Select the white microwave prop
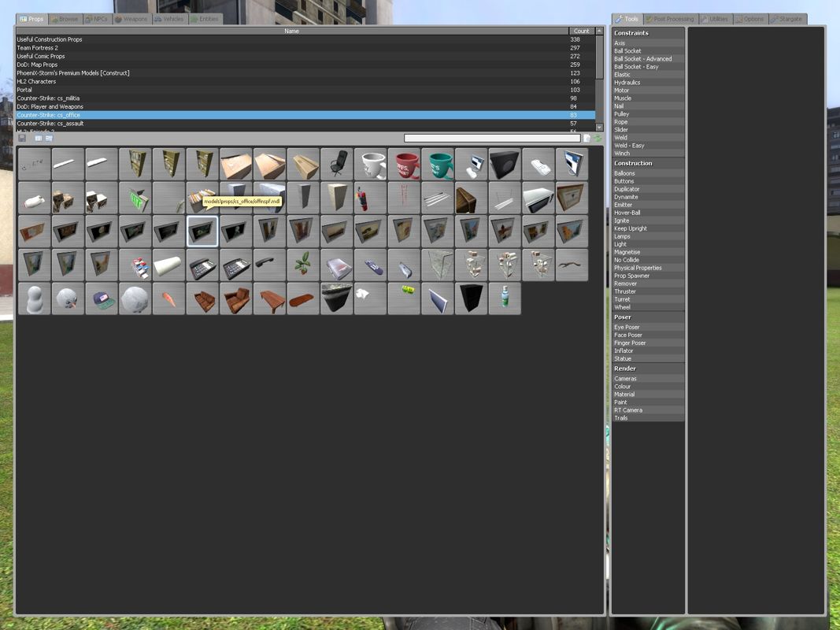 coord(538,198)
